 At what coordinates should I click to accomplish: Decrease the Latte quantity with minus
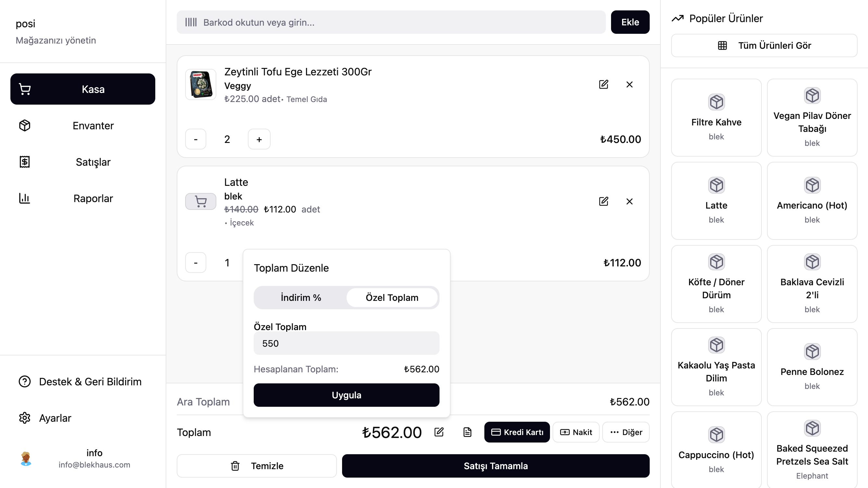pyautogui.click(x=196, y=263)
